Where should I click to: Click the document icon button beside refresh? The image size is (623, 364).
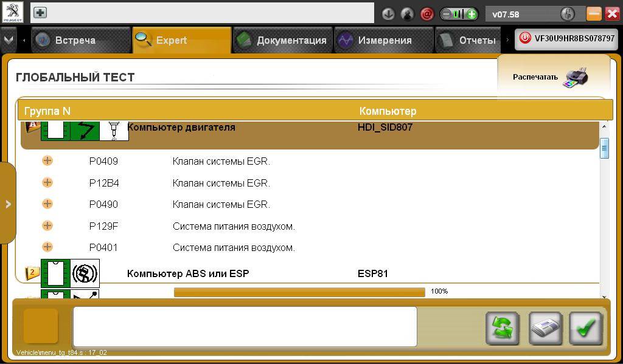pyautogui.click(x=545, y=328)
